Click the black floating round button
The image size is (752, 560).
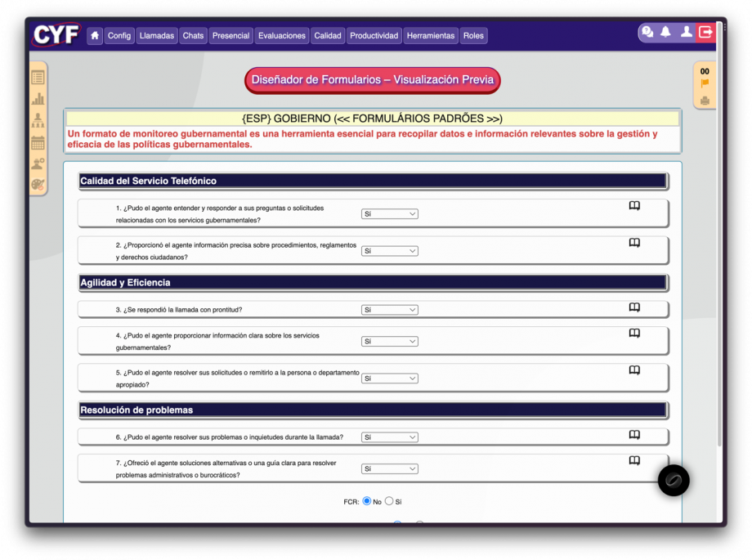(674, 481)
